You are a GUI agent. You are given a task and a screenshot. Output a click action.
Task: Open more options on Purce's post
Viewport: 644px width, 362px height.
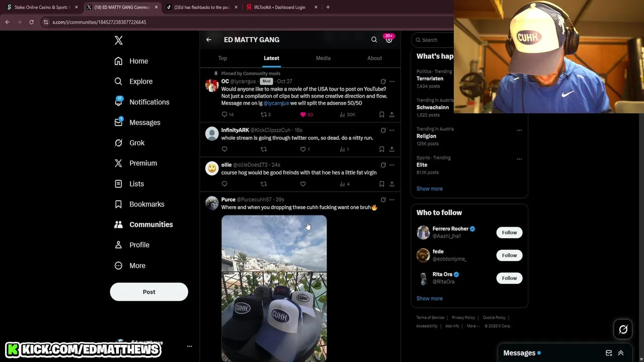[392, 200]
